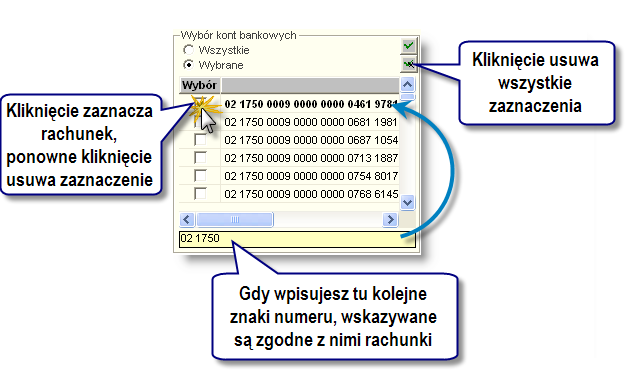Click the horizontal scrollbar thumb
Screen dimensions: 640x388
235,219
